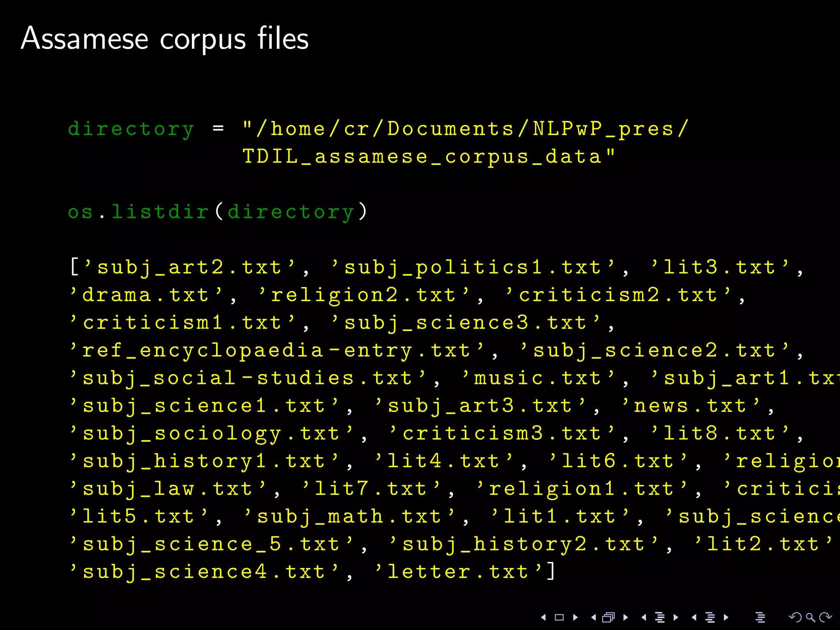840x630 pixels.
Task: Go to previous subsection arrow
Action: click(644, 617)
